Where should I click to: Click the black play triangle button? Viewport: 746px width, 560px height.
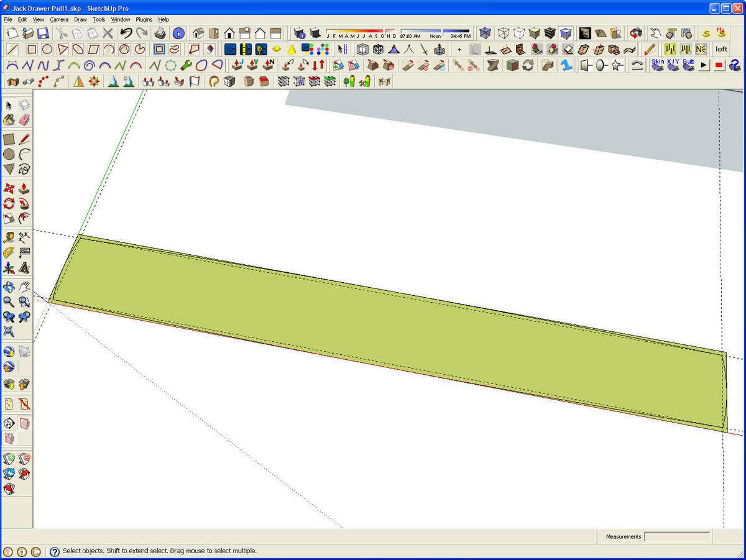pyautogui.click(x=704, y=65)
